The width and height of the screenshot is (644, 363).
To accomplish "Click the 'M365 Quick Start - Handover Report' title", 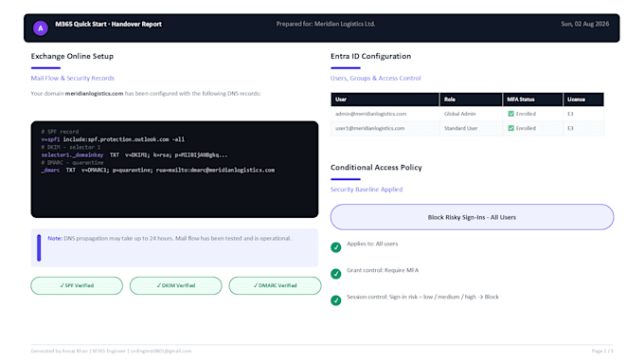I will [108, 25].
